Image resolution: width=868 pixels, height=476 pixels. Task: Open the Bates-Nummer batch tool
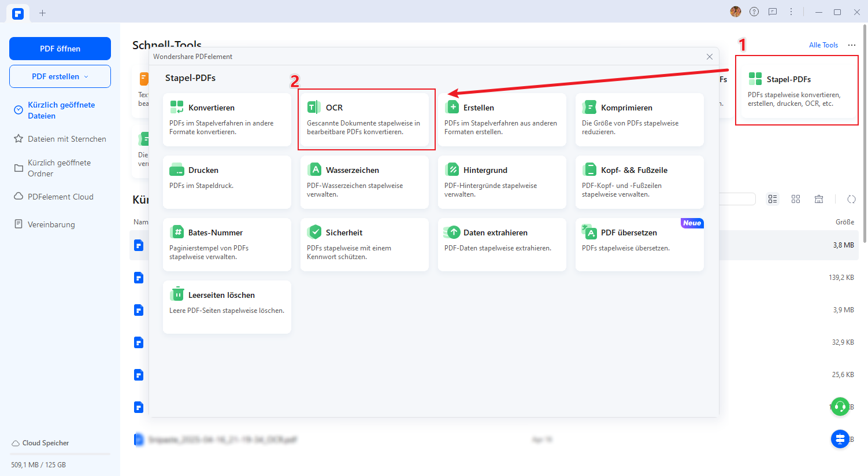click(227, 245)
